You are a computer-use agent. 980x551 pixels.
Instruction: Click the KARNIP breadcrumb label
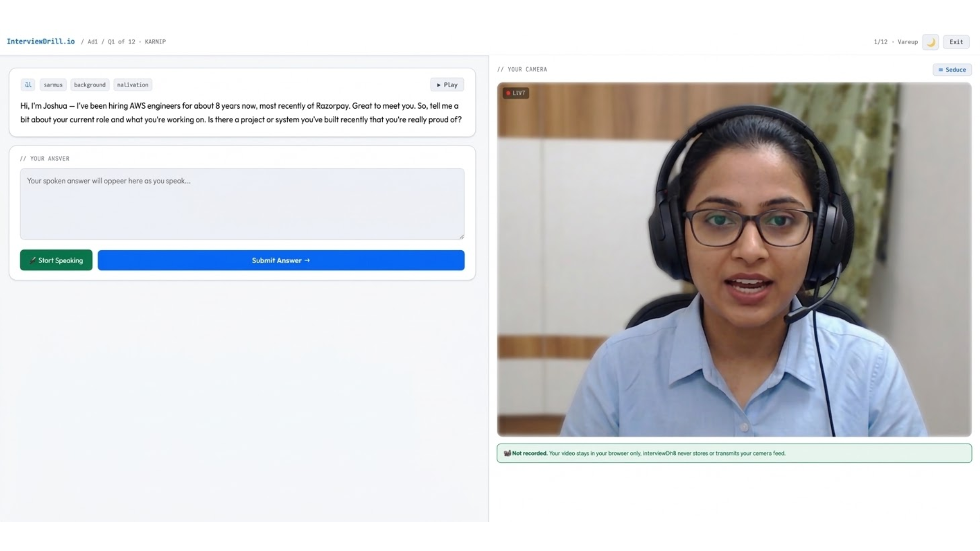click(x=155, y=42)
